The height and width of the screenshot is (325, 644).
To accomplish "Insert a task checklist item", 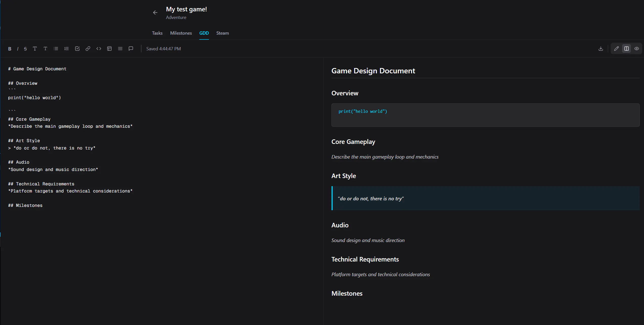I will pyautogui.click(x=77, y=49).
